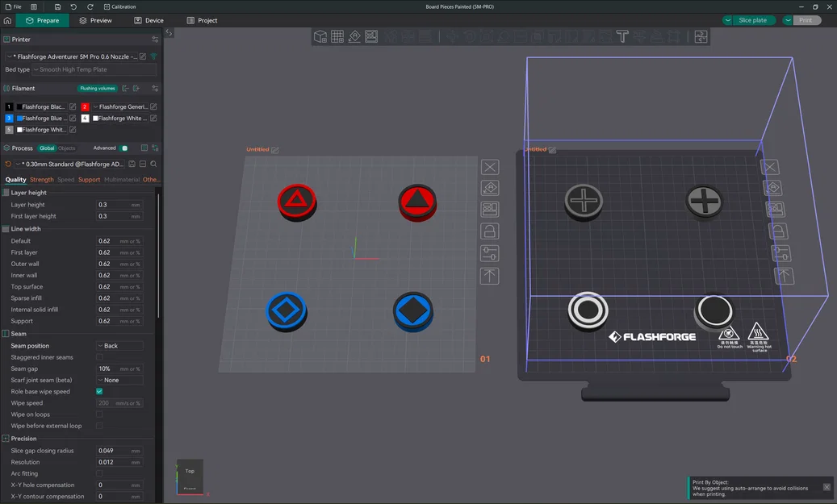Click the Add plate grid icon

(337, 36)
